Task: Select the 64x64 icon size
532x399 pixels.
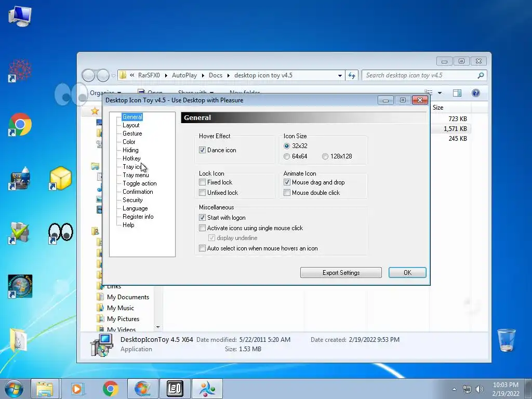Action: (287, 156)
